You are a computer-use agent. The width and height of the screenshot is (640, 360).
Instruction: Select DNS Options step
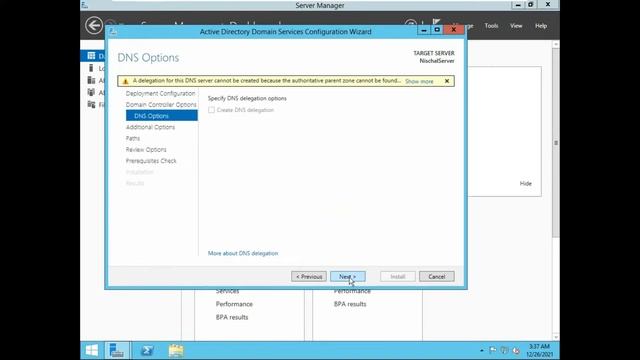(x=162, y=116)
